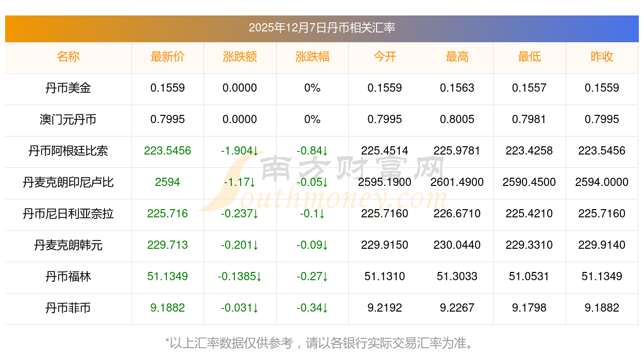The height and width of the screenshot is (359, 644).
Task: Click the 2025年12月7日丹币相关汇率 title banner
Action: 321,28
